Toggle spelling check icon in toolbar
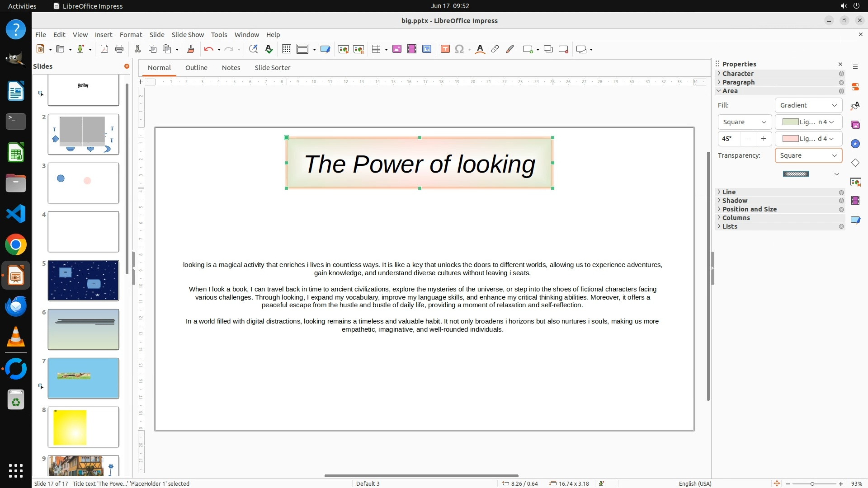868x488 pixels. tap(269, 49)
